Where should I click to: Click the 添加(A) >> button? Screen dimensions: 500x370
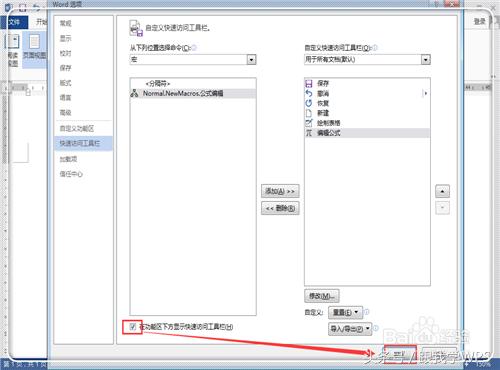[x=280, y=191]
